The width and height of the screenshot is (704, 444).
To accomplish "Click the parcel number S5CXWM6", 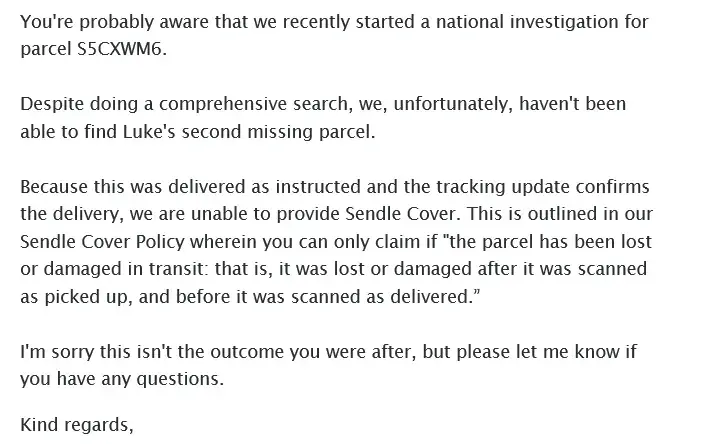I will (x=120, y=47).
